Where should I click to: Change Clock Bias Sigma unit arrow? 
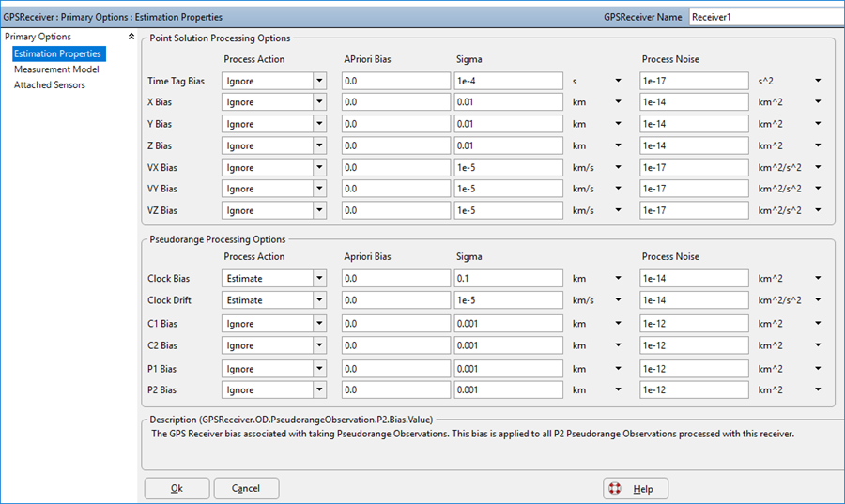618,279
